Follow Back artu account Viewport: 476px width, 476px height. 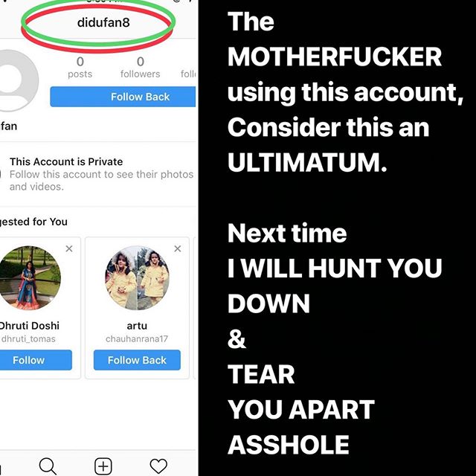point(137,360)
